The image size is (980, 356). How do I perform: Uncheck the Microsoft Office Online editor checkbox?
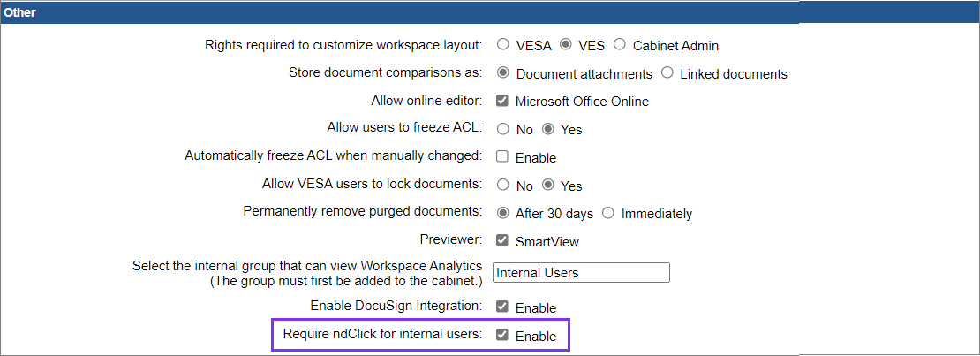click(502, 102)
